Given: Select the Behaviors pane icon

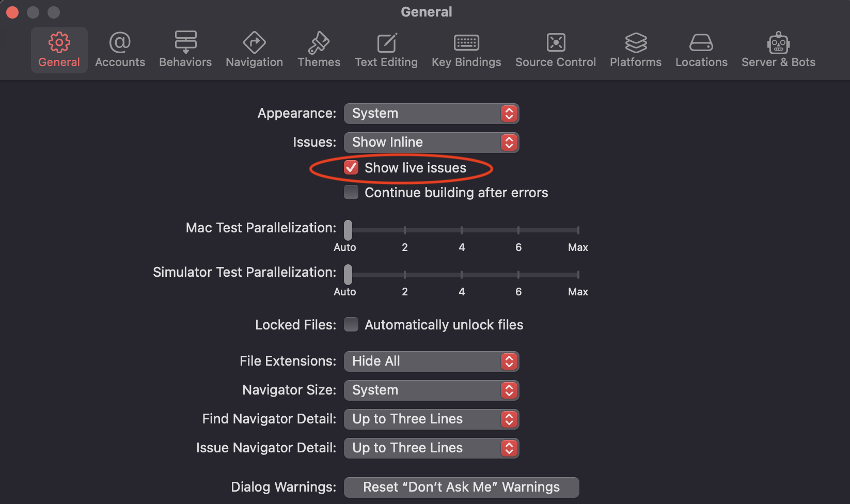Looking at the screenshot, I should pos(185,42).
